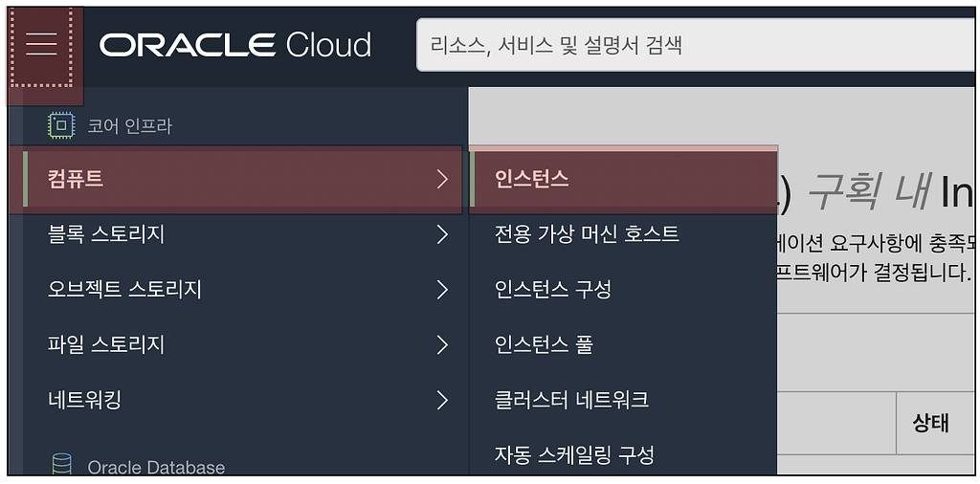Expand the 오브젝트 스토리지 chevron arrow
The image size is (980, 484).
point(442,290)
